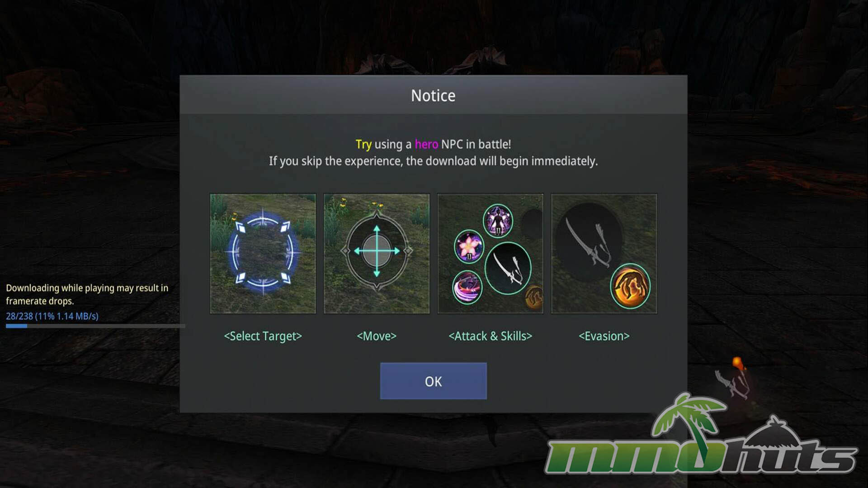Click the <Move> label
The height and width of the screenshot is (488, 868).
pyautogui.click(x=377, y=336)
